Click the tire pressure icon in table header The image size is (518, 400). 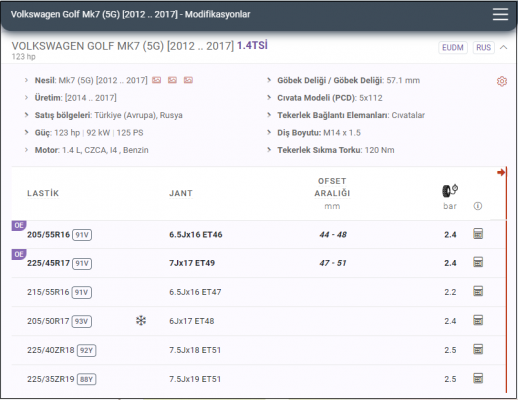[x=450, y=191]
